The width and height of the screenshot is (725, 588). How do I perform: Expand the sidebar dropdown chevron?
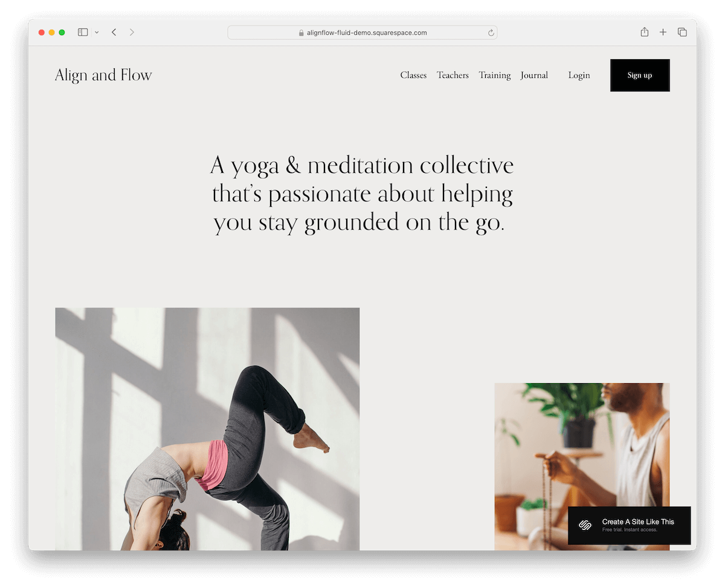tap(97, 33)
